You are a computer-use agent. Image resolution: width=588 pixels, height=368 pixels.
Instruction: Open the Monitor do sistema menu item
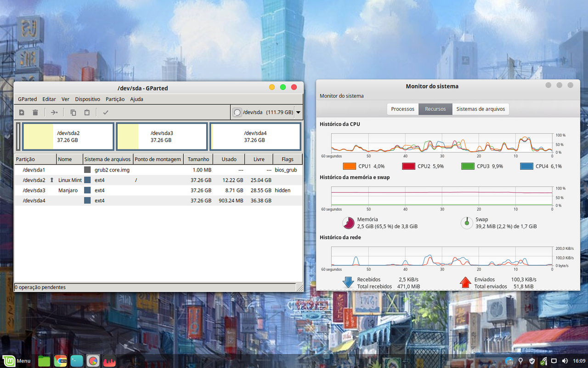click(341, 96)
